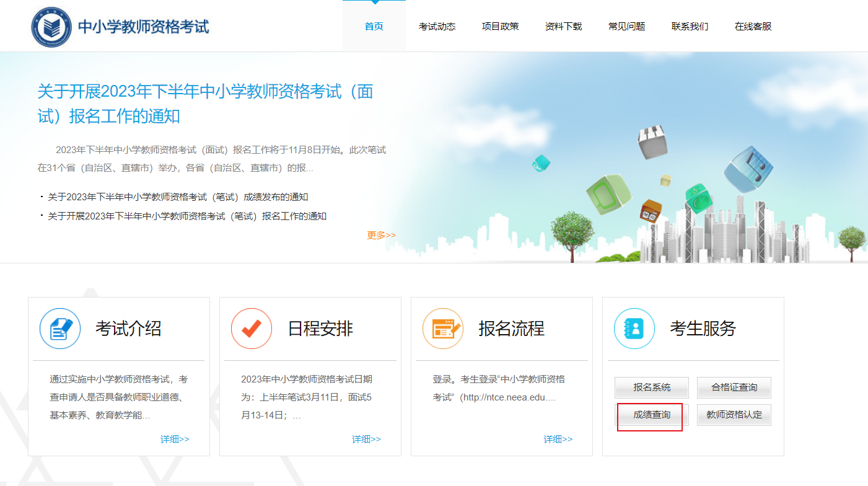
Task: Open the 常见问题 FAQ page
Action: click(x=626, y=27)
